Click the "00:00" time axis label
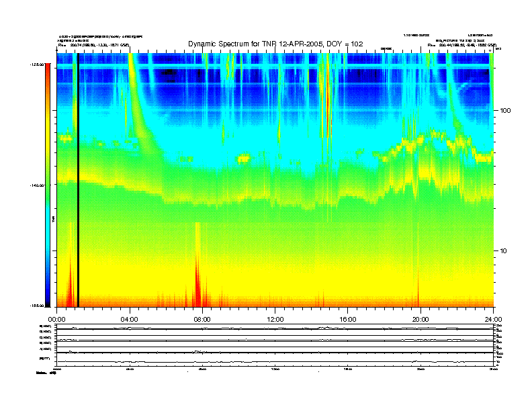This screenshot has height=411, width=532. 56,320
